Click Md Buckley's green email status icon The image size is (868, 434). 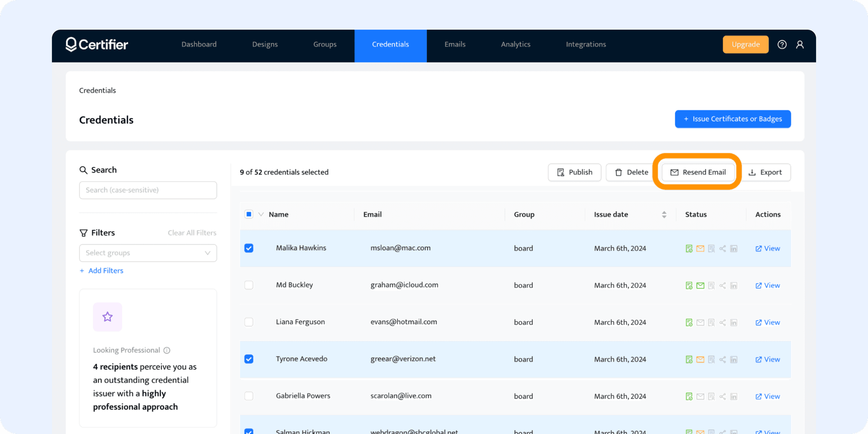[x=700, y=286]
